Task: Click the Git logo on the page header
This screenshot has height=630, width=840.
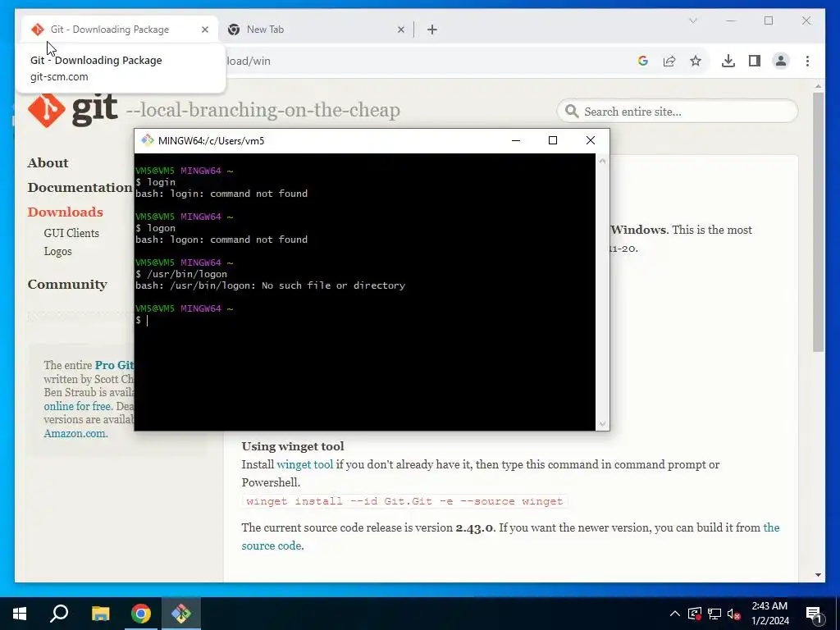Action: coord(47,110)
